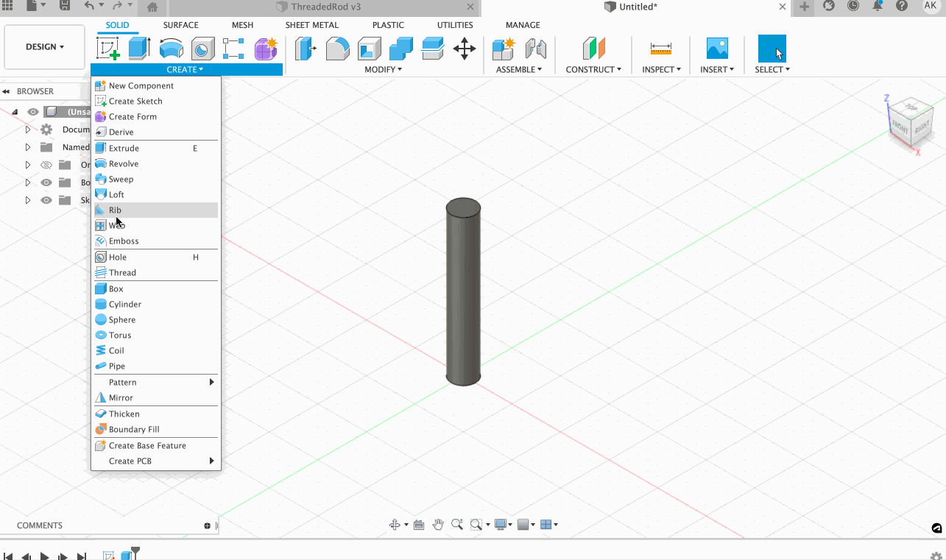Open the Measure tool under Inspect

[660, 49]
